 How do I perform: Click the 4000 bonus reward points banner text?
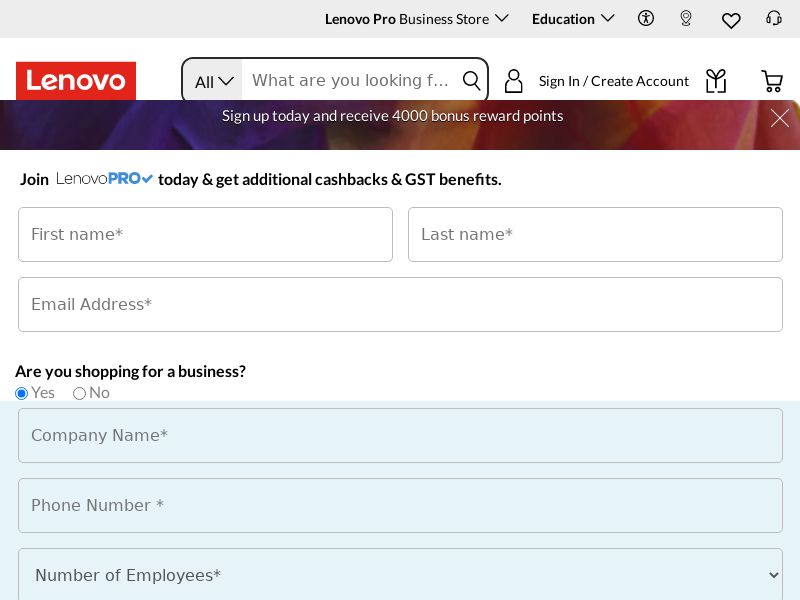(392, 116)
